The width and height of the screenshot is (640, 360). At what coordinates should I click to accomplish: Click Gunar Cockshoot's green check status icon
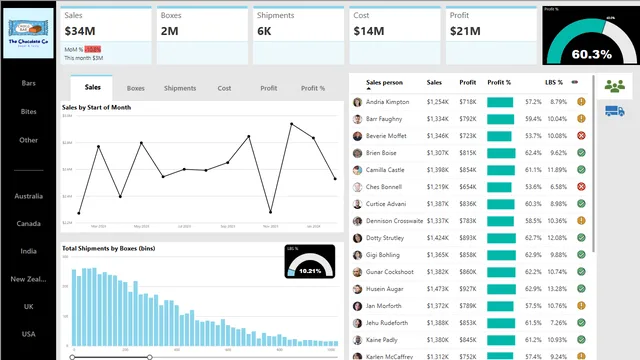(581, 271)
